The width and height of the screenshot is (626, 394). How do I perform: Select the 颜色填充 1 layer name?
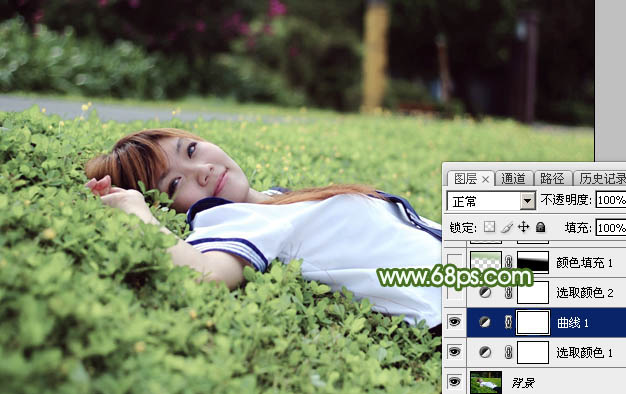584,263
